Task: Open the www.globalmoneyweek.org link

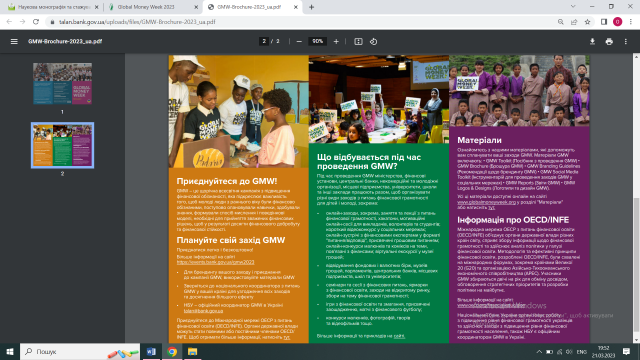Action: point(487,202)
